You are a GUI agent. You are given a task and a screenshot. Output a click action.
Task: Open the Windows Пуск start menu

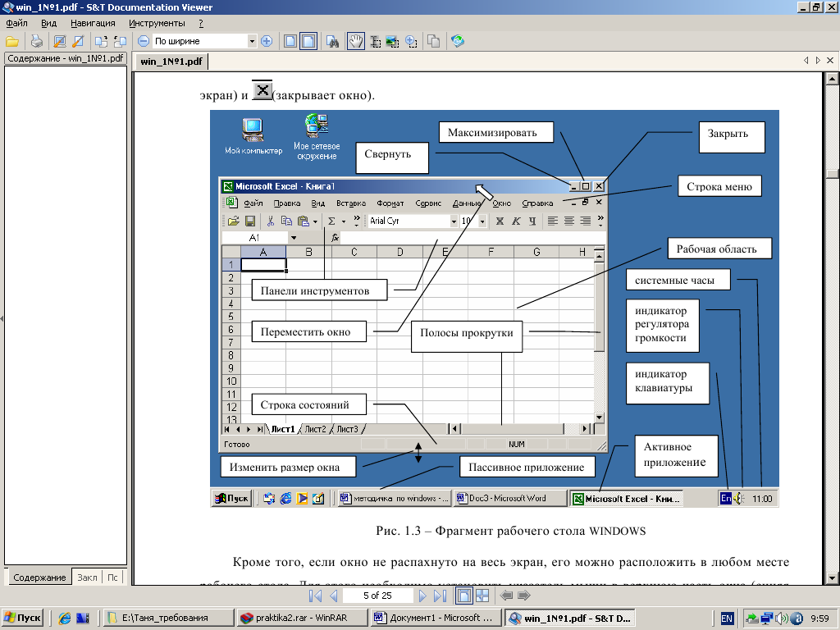(22, 619)
